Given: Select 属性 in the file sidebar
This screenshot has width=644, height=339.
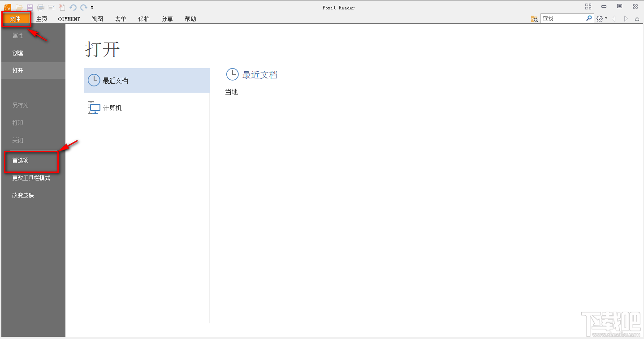Looking at the screenshot, I should (33, 35).
